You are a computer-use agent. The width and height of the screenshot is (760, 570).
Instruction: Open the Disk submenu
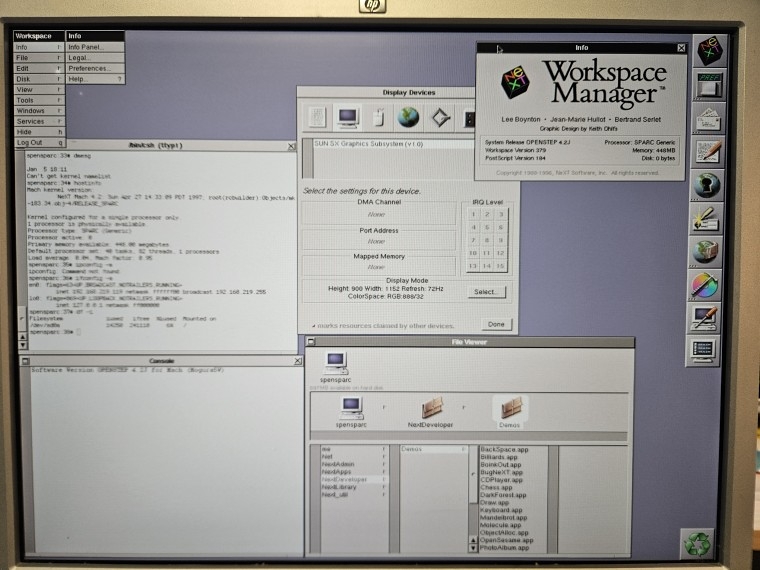(x=39, y=79)
